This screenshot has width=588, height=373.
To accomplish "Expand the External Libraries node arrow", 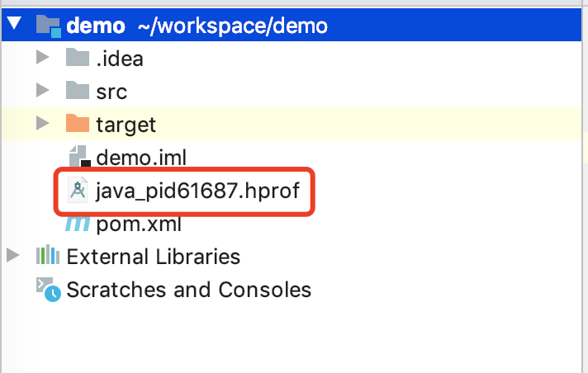I will [x=12, y=257].
